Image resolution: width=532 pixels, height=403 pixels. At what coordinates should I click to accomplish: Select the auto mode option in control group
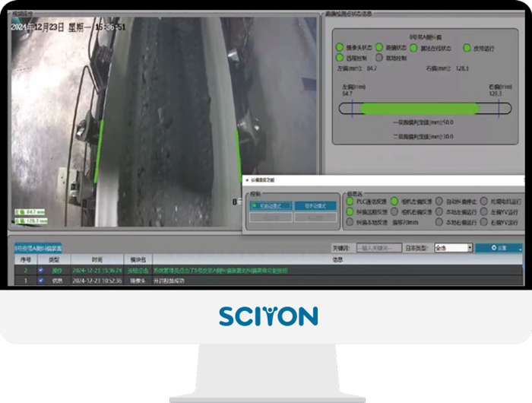click(271, 206)
